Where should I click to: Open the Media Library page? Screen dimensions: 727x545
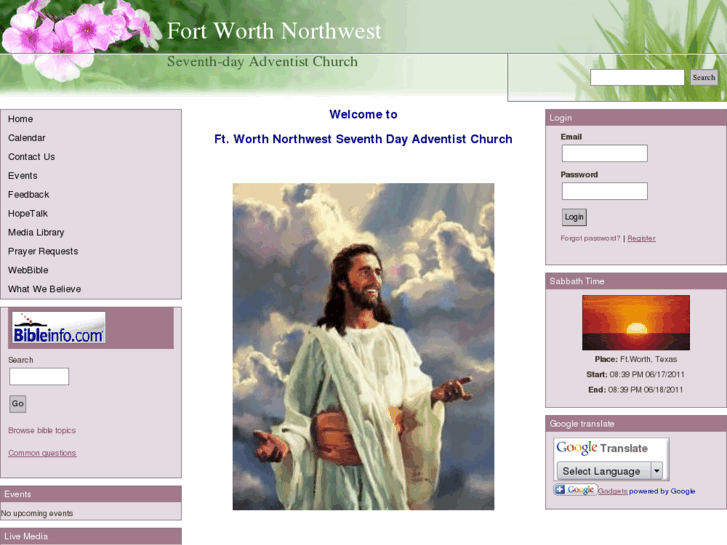tap(36, 232)
